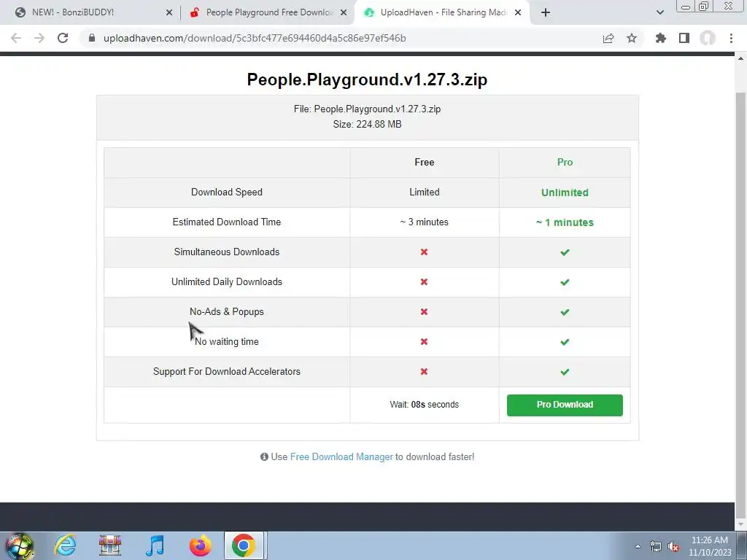Bookmark this page with star icon
747x560 pixels.
(x=632, y=38)
